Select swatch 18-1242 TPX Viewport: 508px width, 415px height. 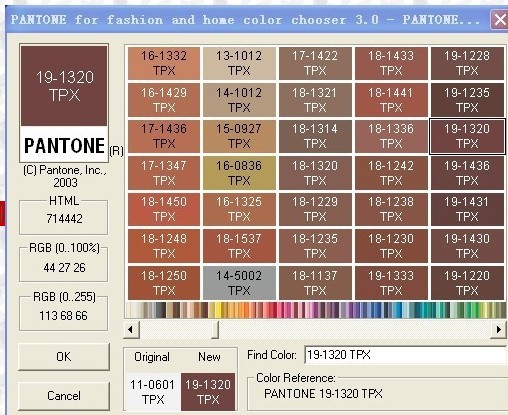pyautogui.click(x=391, y=173)
